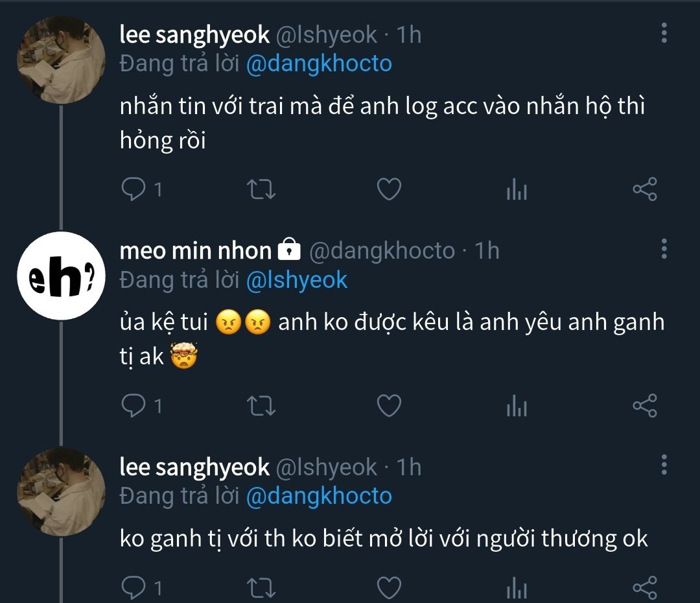Reply to the first lee sanghyeok tweet
The width and height of the screenshot is (700, 603).
(x=134, y=189)
